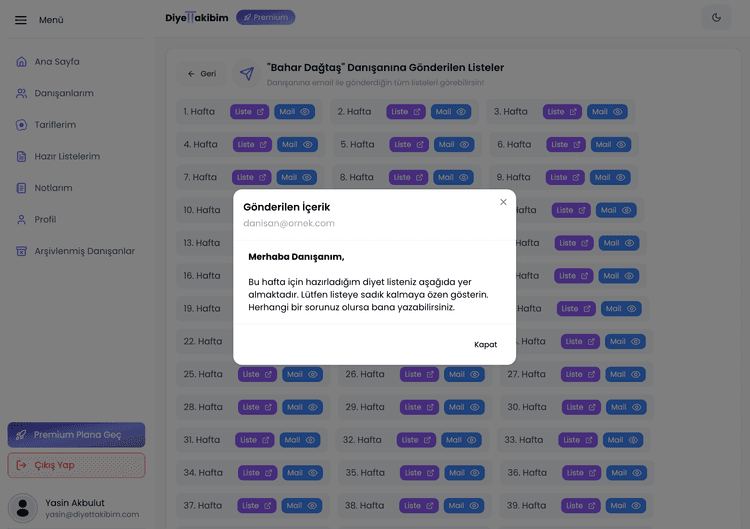Open Liste for 1. Hafta
750x529 pixels.
pos(249,112)
